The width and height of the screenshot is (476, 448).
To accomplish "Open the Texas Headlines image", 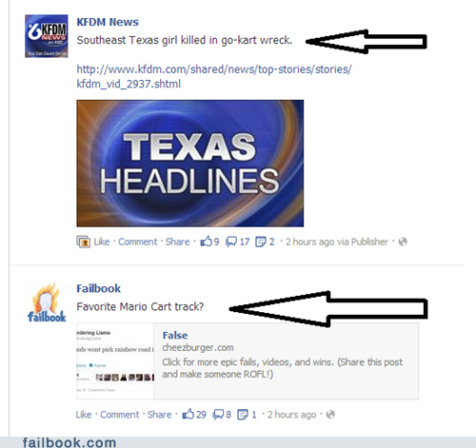I will click(190, 164).
